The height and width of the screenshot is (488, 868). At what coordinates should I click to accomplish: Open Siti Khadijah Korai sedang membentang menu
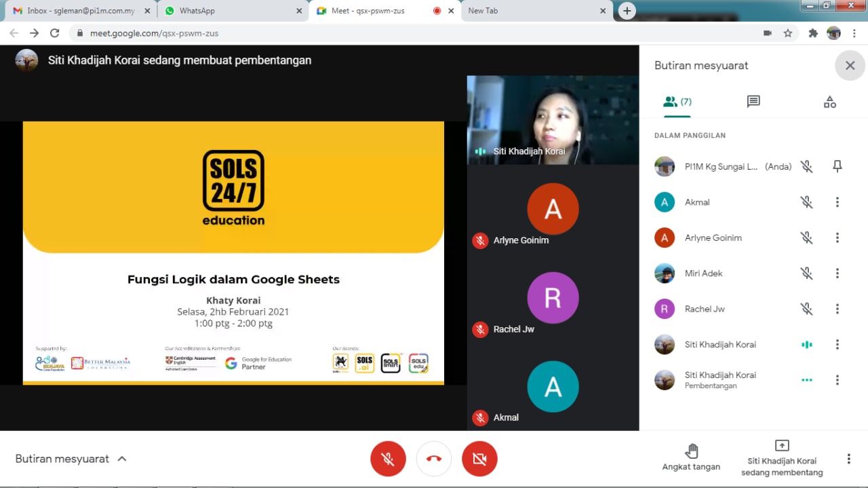[x=781, y=457]
